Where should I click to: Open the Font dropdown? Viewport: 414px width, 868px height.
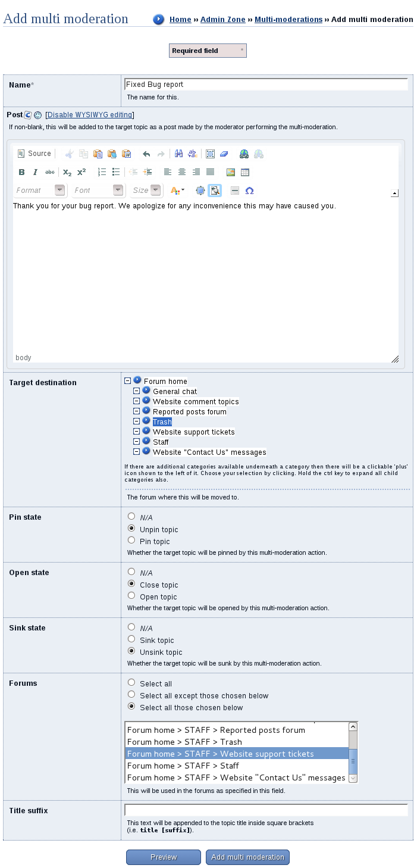(98, 191)
